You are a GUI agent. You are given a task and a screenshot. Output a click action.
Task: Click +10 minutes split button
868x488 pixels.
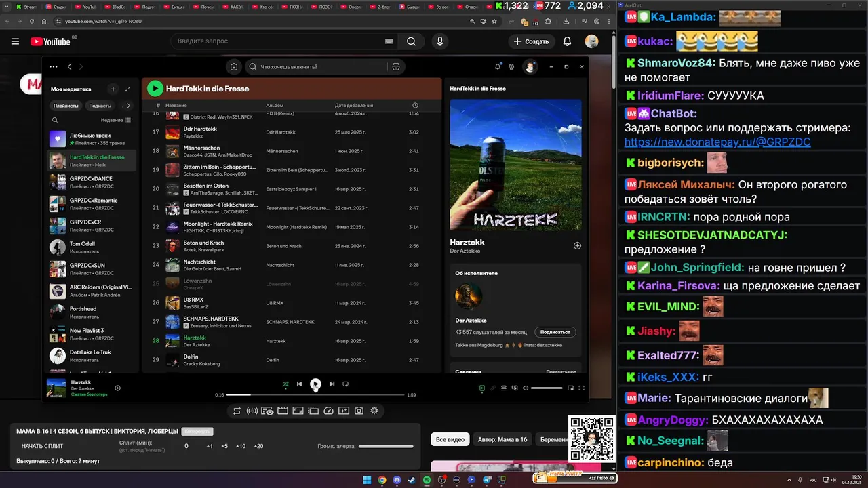point(241,446)
